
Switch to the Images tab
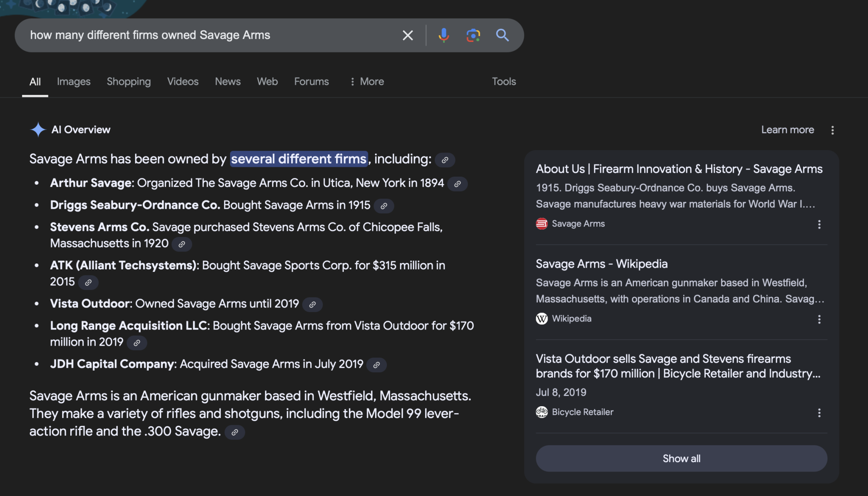click(x=74, y=81)
